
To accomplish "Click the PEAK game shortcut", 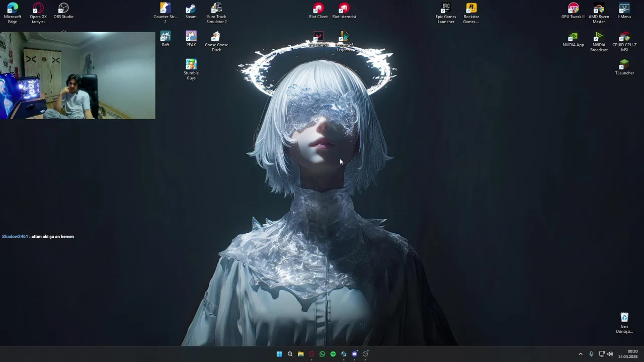I will pyautogui.click(x=191, y=39).
